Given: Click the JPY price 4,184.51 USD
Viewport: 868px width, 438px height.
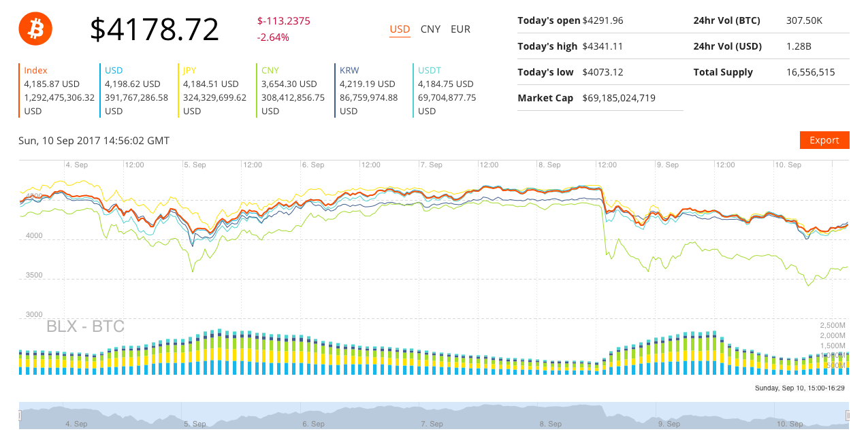Looking at the screenshot, I should [x=211, y=84].
